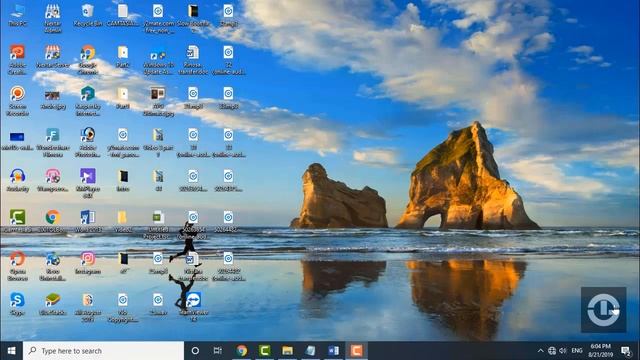Screen dimensions: 640x360
Task: Launch Opera Browser shortcut
Action: pos(18,266)
